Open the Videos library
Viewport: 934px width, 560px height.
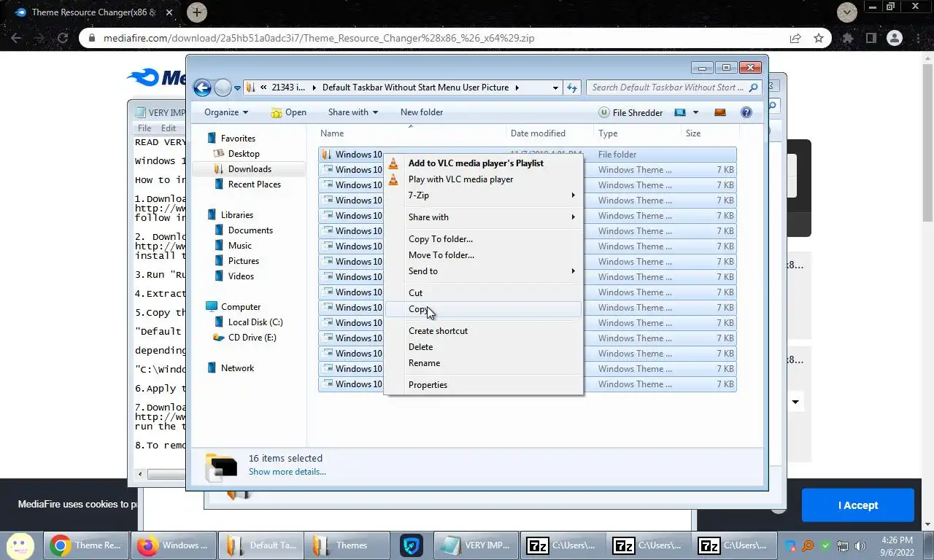(241, 276)
